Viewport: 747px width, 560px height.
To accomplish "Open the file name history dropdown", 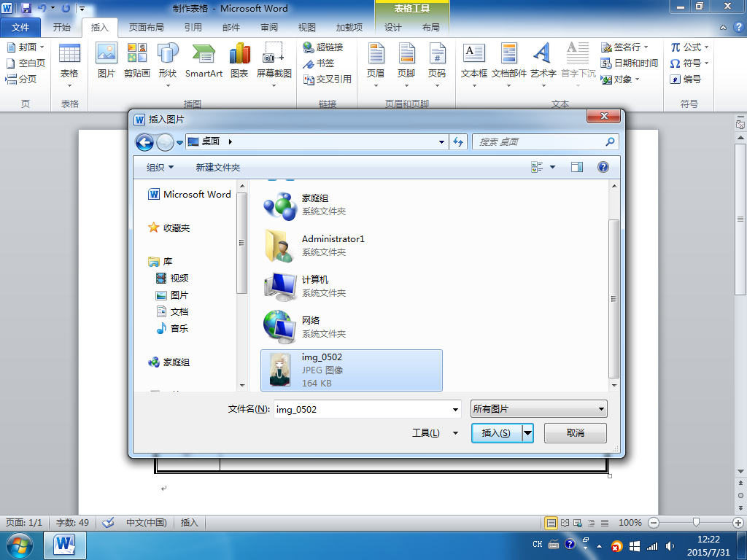I will [x=455, y=410].
